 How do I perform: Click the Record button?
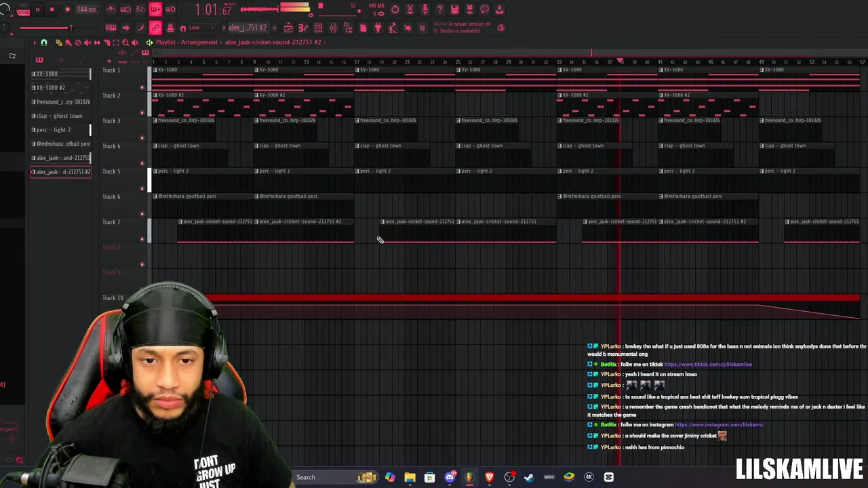tap(67, 9)
